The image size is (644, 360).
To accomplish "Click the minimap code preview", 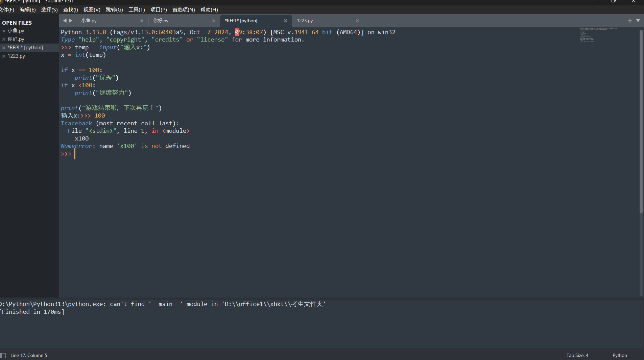I will (598, 35).
